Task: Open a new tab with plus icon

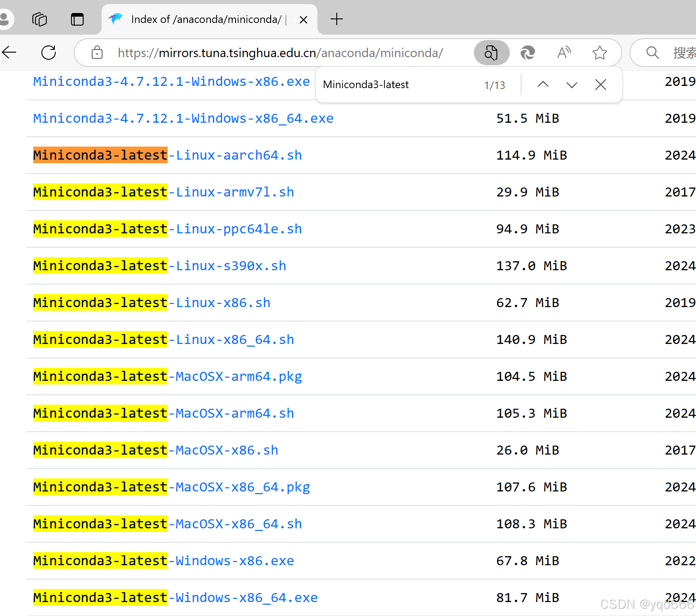Action: pos(336,19)
